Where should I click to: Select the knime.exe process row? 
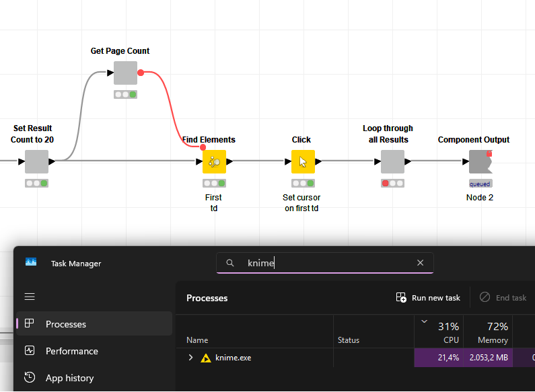coord(355,358)
